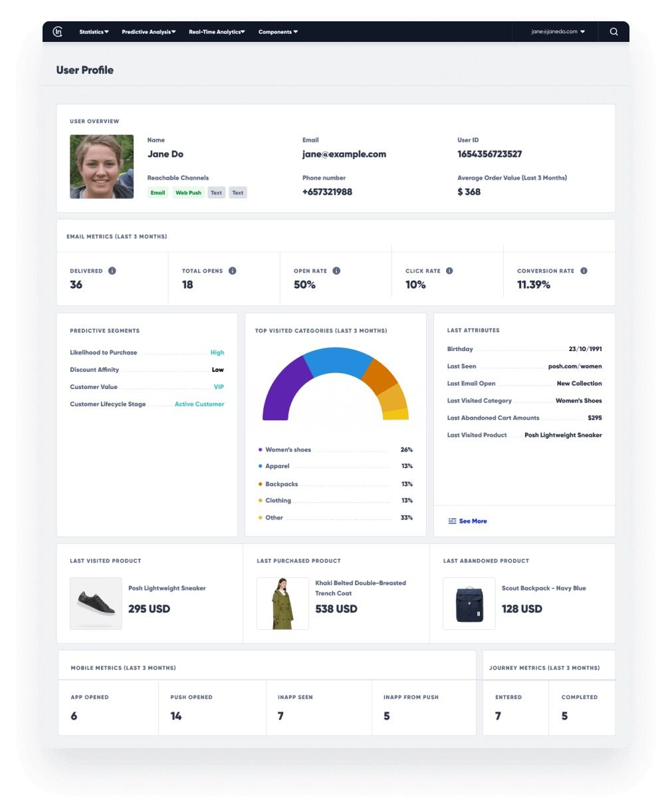Show info for the Delivered metric
672x812 pixels.
coord(112,271)
